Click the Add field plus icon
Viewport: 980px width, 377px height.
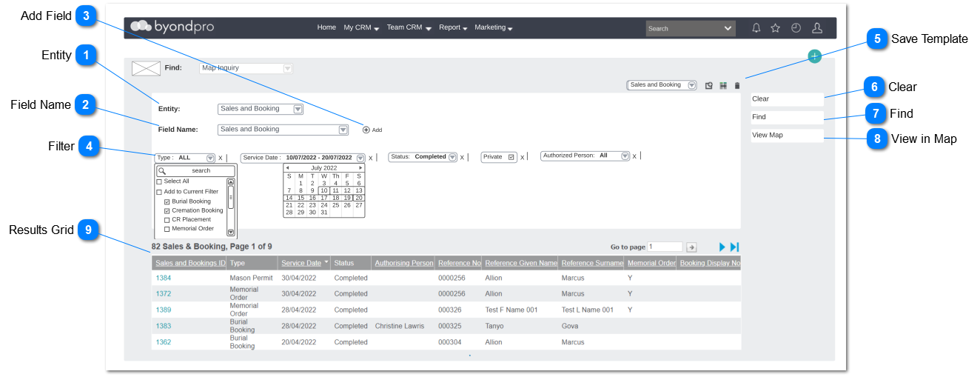pos(366,130)
